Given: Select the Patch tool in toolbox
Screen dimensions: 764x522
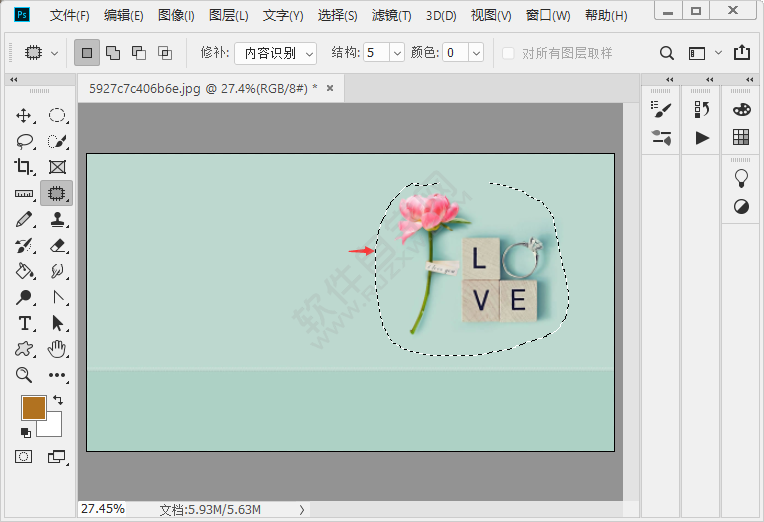Looking at the screenshot, I should point(57,193).
